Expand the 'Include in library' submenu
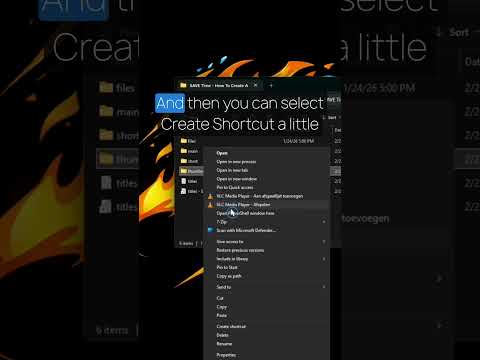The width and height of the screenshot is (480, 360). click(267, 259)
